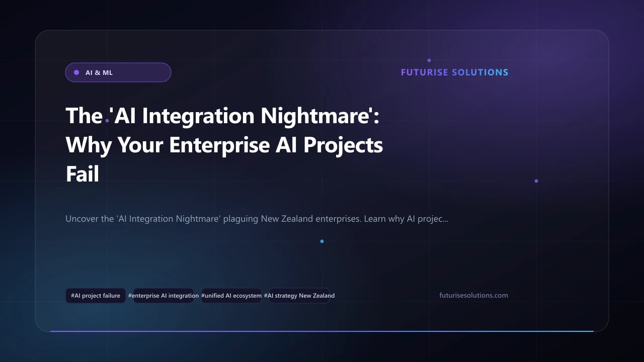644x362 pixels.
Task: Click the purple dot in AI & ML badge
Action: tap(76, 72)
